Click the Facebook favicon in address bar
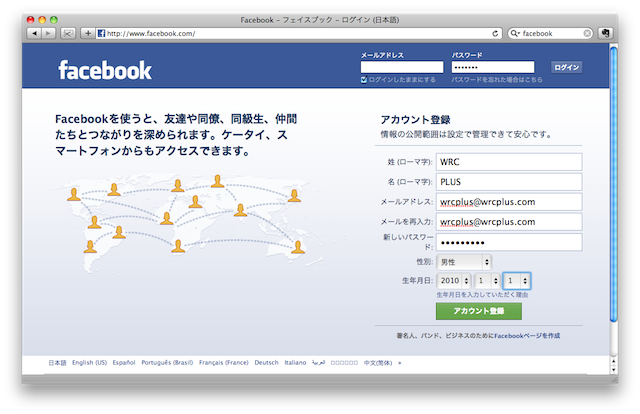This screenshot has width=640, height=414. click(101, 33)
